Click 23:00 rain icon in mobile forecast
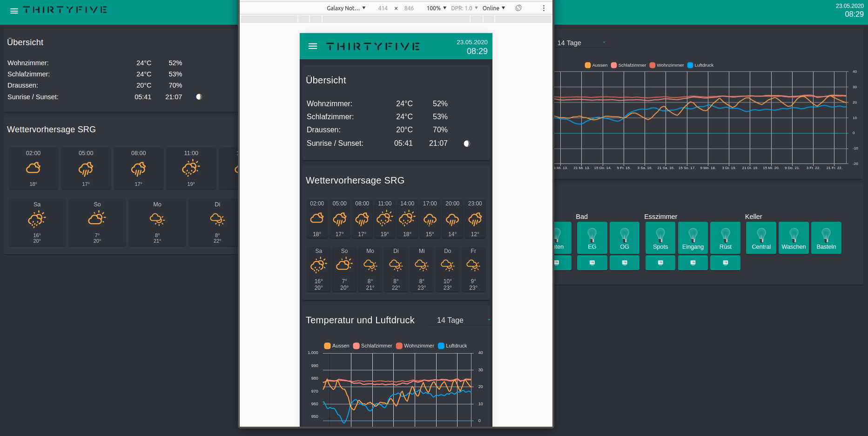Viewport: 868px width, 436px height. 475,219
